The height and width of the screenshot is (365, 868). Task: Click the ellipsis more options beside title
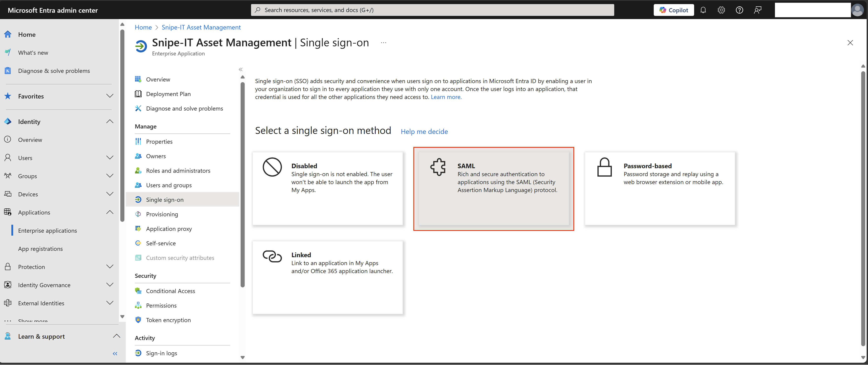(x=383, y=43)
